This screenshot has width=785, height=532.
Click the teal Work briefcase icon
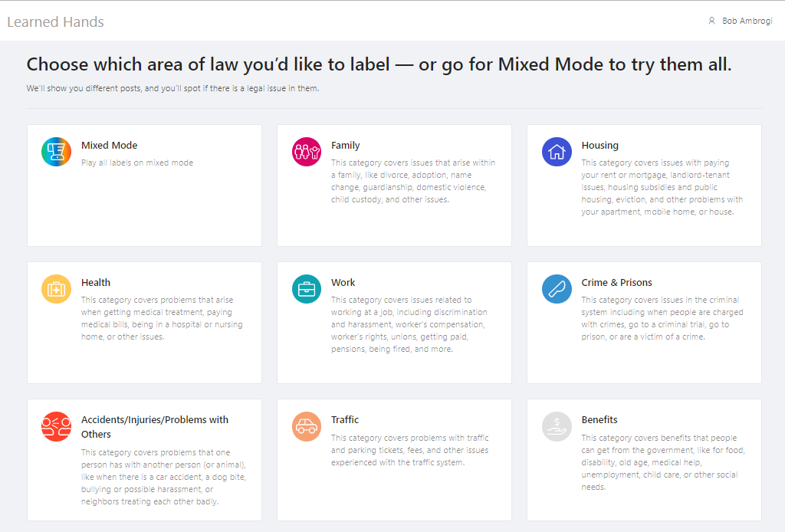pos(307,289)
